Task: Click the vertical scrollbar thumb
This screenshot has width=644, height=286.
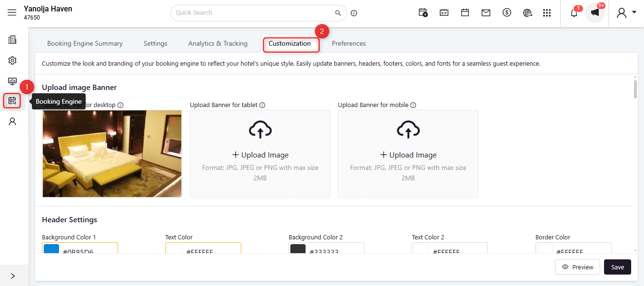Action: pyautogui.click(x=635, y=89)
